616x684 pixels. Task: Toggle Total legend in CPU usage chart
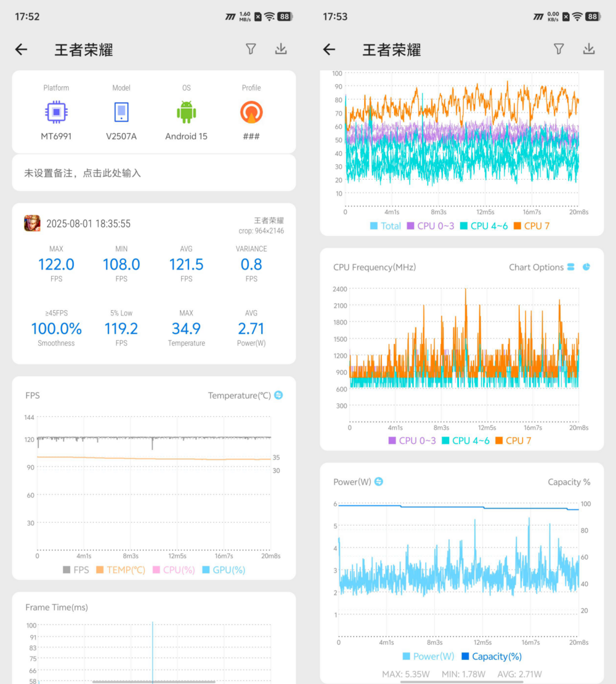pyautogui.click(x=386, y=226)
